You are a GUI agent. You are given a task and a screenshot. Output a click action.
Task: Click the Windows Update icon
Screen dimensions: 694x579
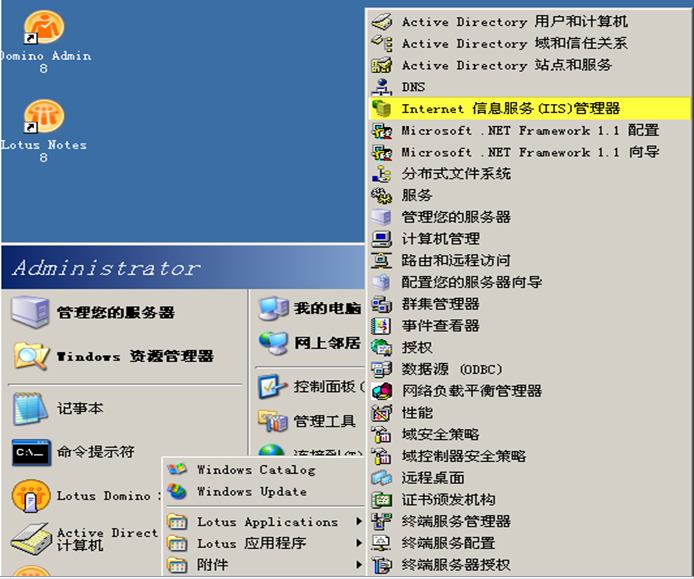coord(177,491)
